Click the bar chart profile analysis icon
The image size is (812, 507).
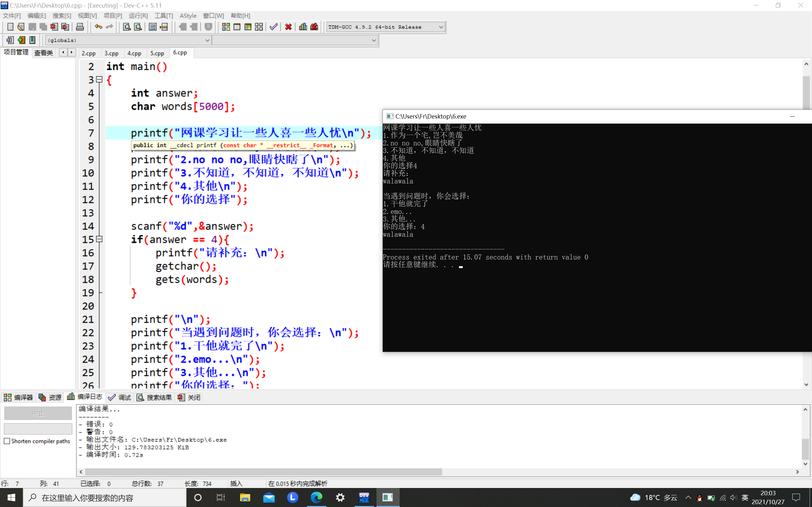[x=303, y=27]
